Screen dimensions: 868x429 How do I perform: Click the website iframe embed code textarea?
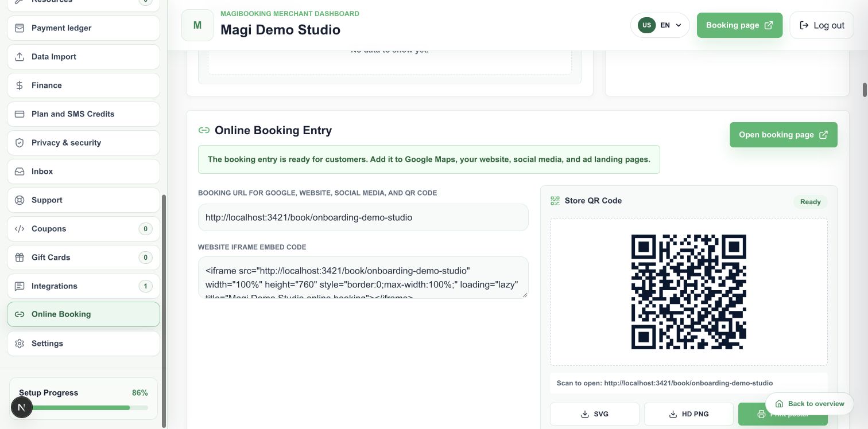(x=363, y=278)
